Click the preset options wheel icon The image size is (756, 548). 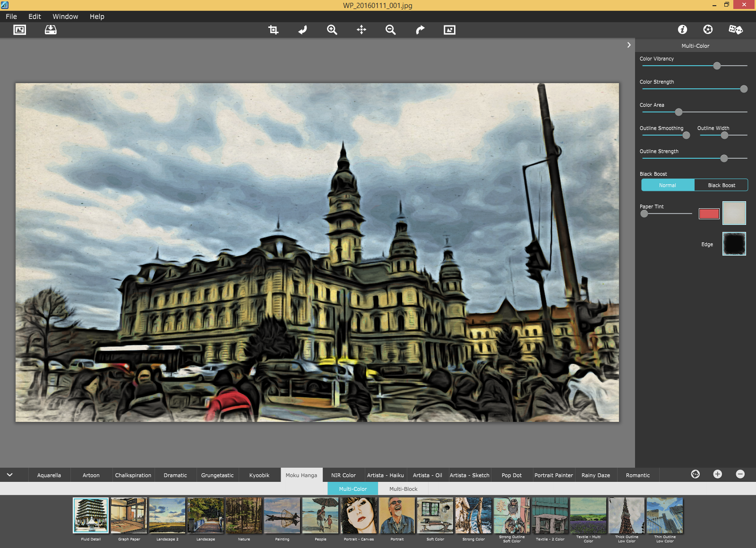[696, 474]
